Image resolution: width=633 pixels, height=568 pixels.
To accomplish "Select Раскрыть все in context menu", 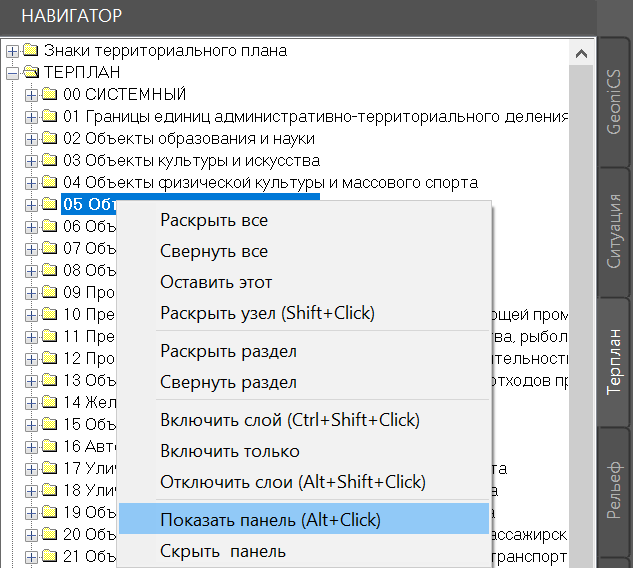I will coord(214,220).
